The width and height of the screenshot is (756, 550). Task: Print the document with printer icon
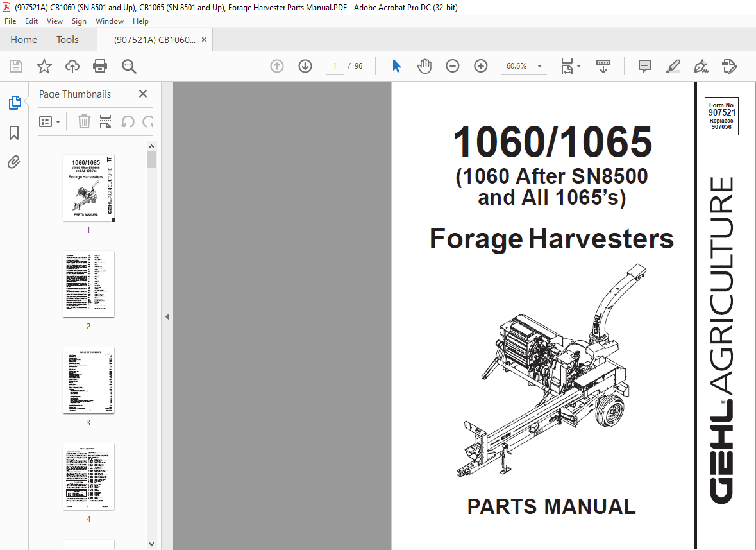[x=100, y=66]
